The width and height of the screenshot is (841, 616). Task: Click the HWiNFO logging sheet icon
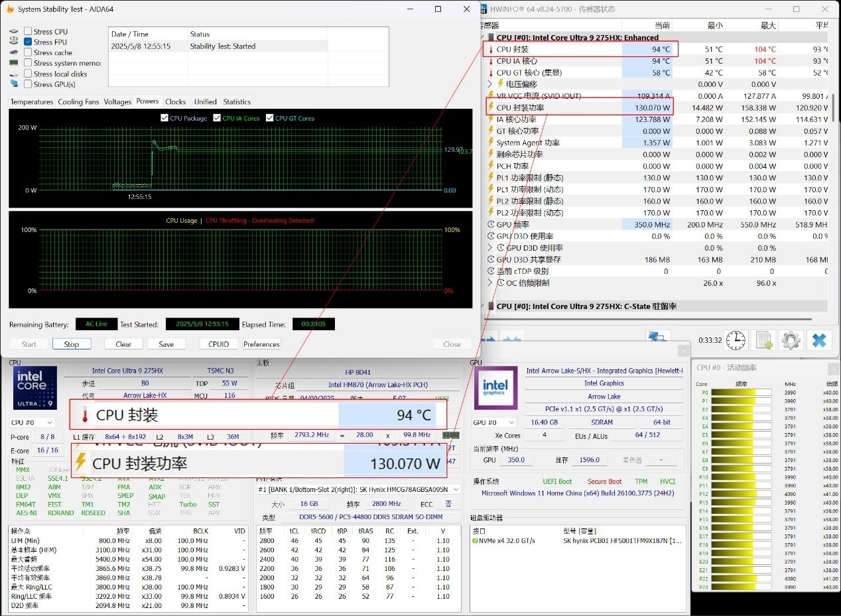(763, 340)
